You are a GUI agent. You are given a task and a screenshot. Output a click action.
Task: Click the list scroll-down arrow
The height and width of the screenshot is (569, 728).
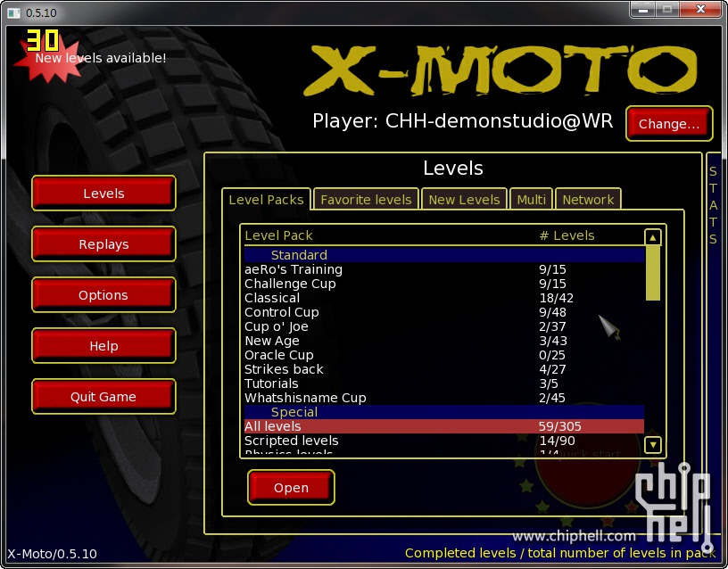point(653,445)
